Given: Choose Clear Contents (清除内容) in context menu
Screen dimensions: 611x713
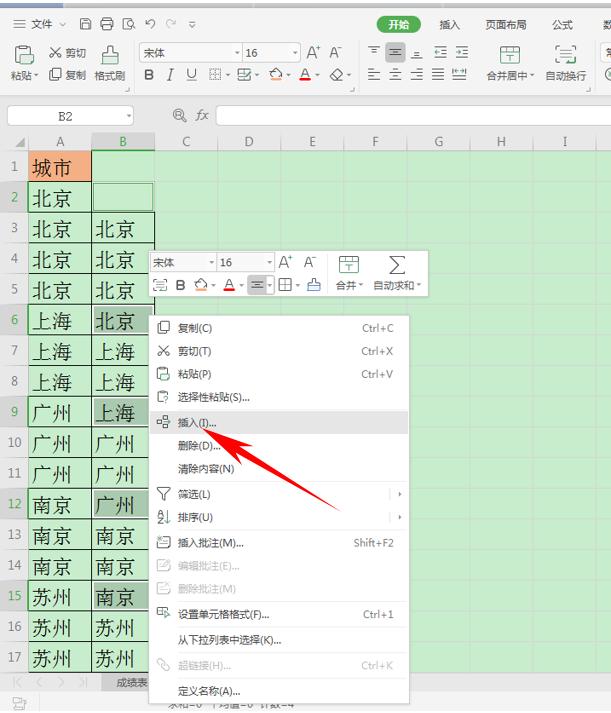Looking at the screenshot, I should pyautogui.click(x=279, y=468).
